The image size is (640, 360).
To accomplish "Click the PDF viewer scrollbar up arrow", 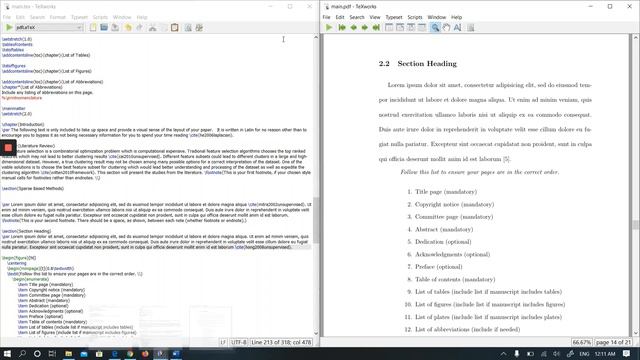I will [636, 37].
